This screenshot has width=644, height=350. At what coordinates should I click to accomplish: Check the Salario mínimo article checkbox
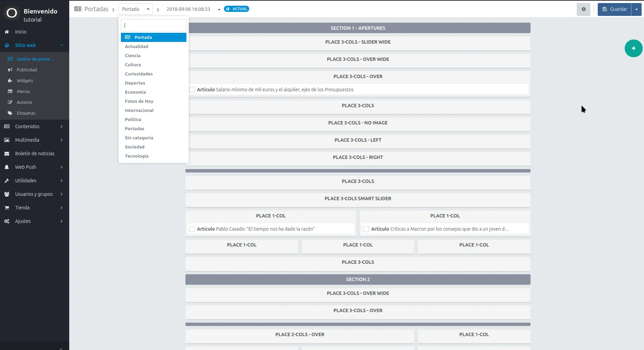click(x=192, y=90)
